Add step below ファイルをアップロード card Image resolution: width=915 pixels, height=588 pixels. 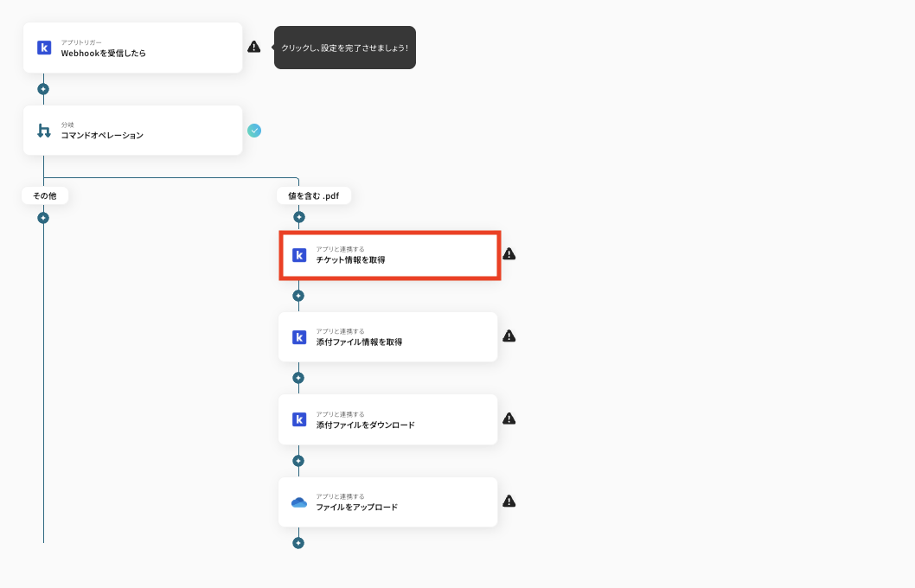click(298, 543)
